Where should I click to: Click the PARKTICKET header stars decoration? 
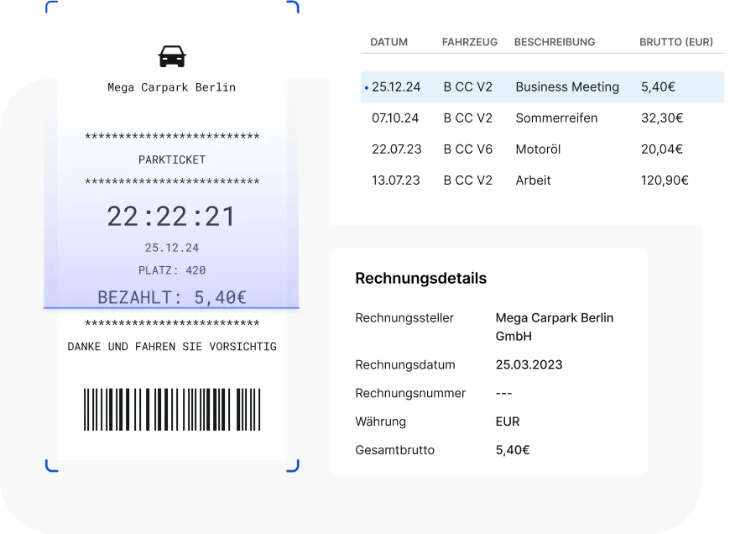click(171, 136)
